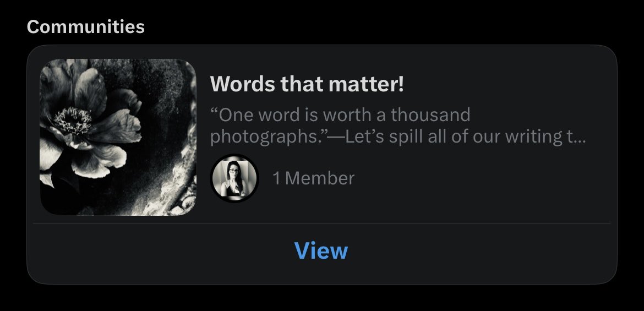Click the word "Member" beside the avatar
644x311 pixels.
pyautogui.click(x=320, y=178)
